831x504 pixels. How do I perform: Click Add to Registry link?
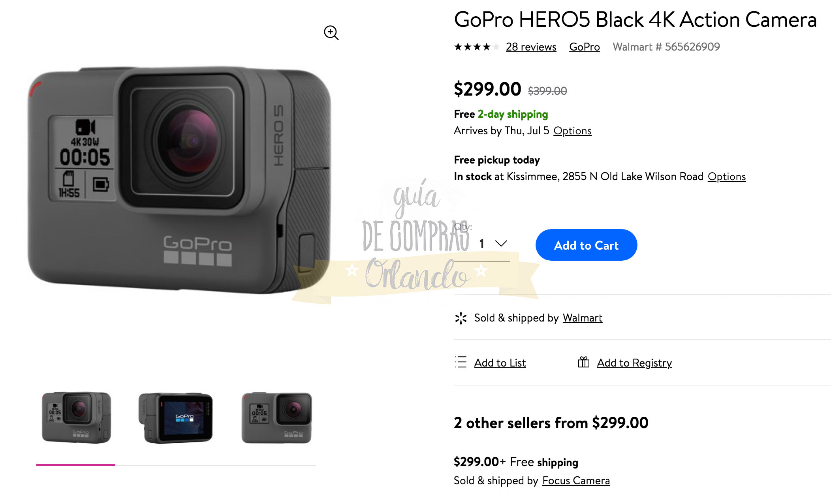(x=634, y=363)
